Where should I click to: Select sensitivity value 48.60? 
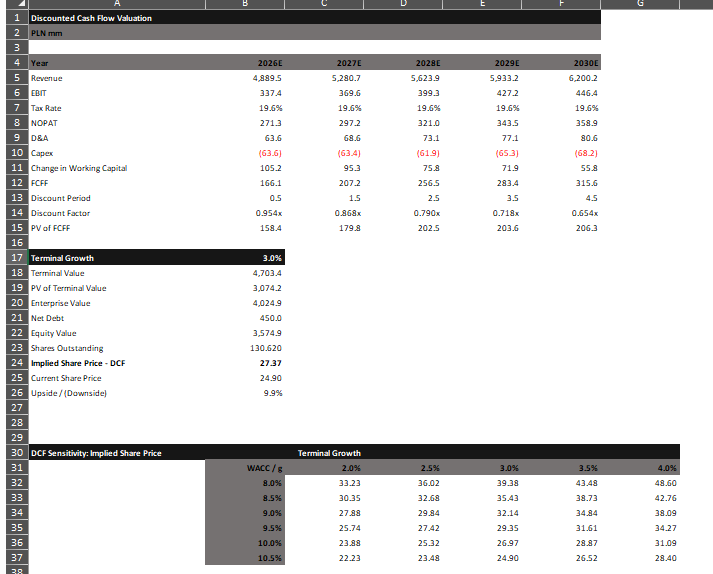[x=665, y=483]
